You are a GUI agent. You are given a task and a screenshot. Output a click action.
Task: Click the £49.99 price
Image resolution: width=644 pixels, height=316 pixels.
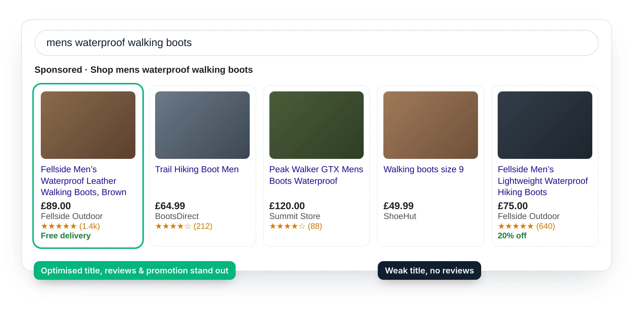click(398, 206)
